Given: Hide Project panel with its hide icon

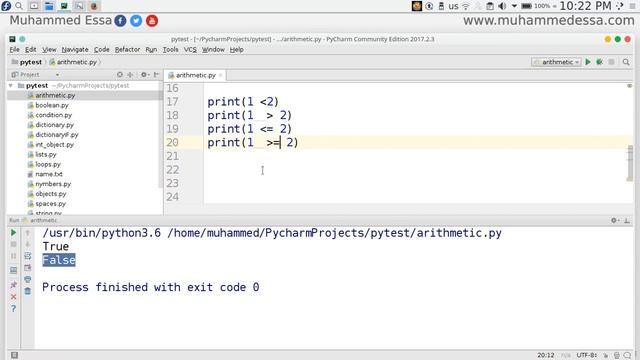Looking at the screenshot, I should [x=156, y=75].
